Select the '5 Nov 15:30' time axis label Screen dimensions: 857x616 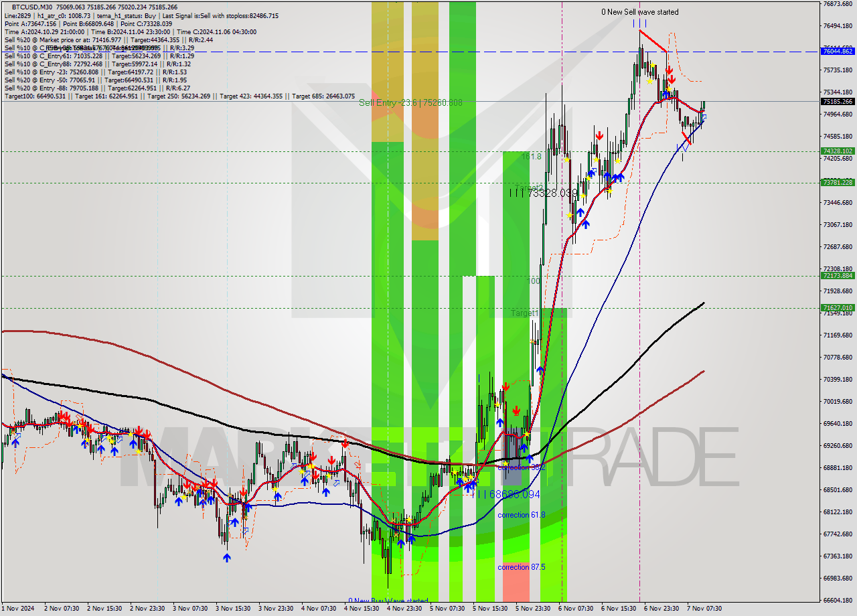[489, 609]
